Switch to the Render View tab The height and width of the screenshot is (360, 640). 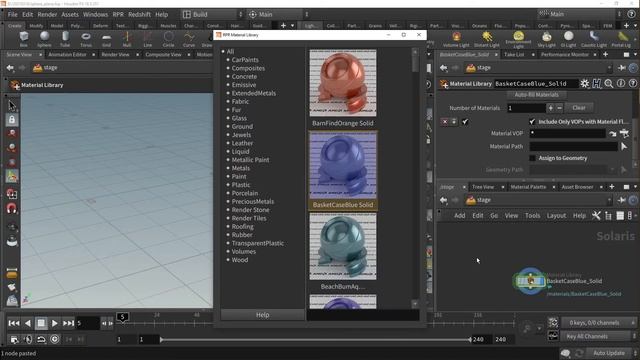(x=116, y=54)
